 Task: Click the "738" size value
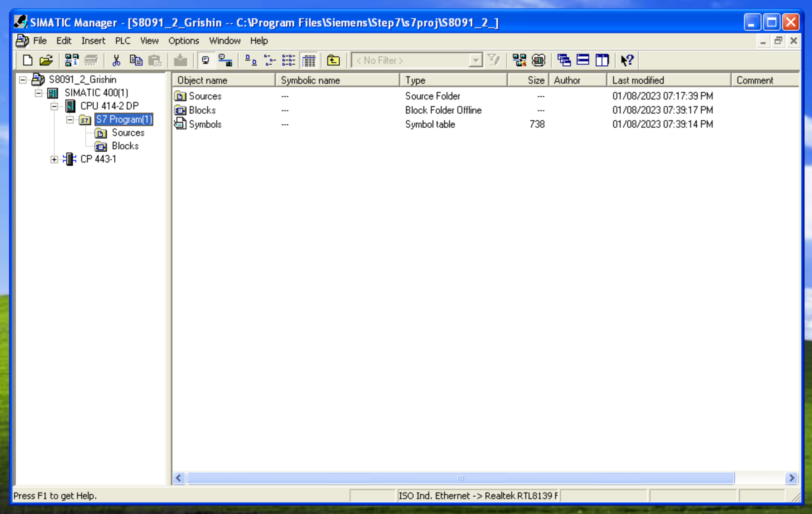pyautogui.click(x=537, y=124)
